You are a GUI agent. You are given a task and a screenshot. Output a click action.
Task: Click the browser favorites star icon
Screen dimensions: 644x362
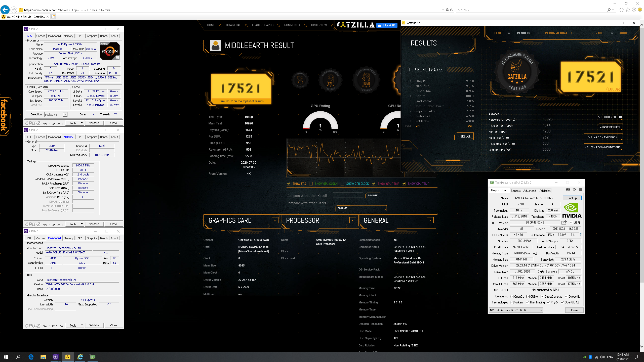pyautogui.click(x=628, y=10)
